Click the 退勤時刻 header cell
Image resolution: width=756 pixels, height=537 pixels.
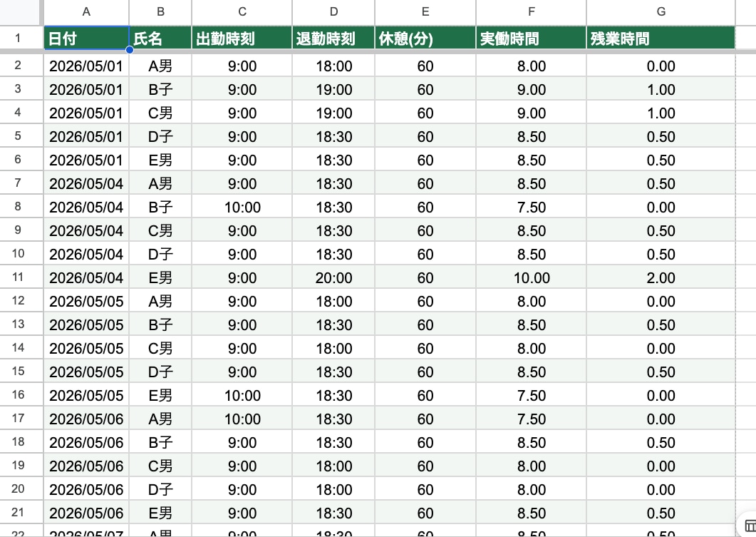[x=333, y=38]
